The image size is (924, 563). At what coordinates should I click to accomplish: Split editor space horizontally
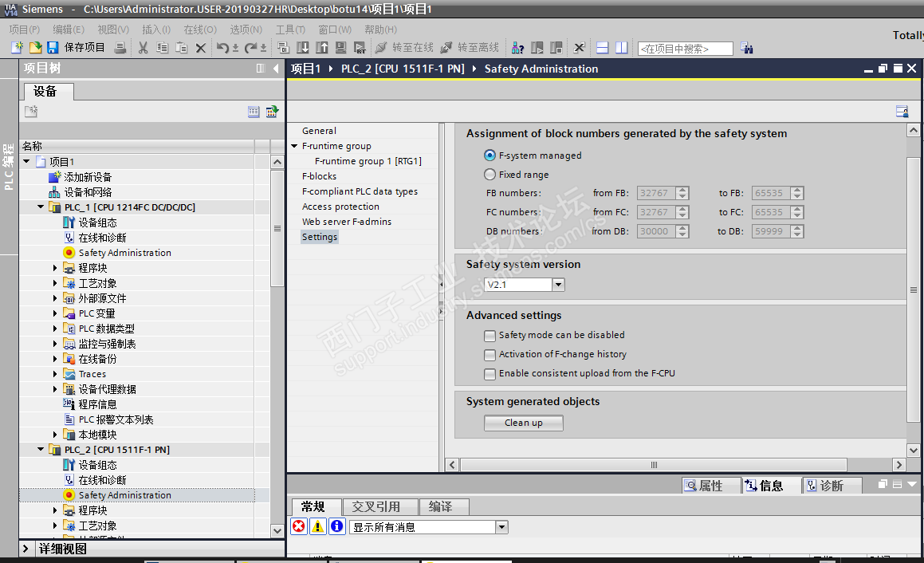click(x=603, y=48)
